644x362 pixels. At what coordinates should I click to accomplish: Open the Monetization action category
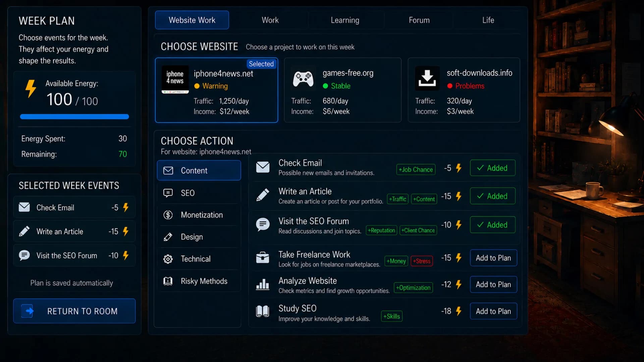[199, 215]
